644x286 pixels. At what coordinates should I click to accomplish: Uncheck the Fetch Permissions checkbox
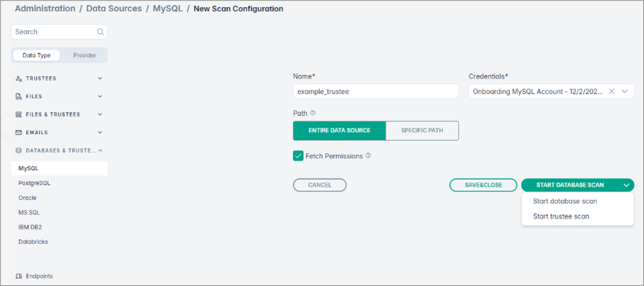point(299,156)
